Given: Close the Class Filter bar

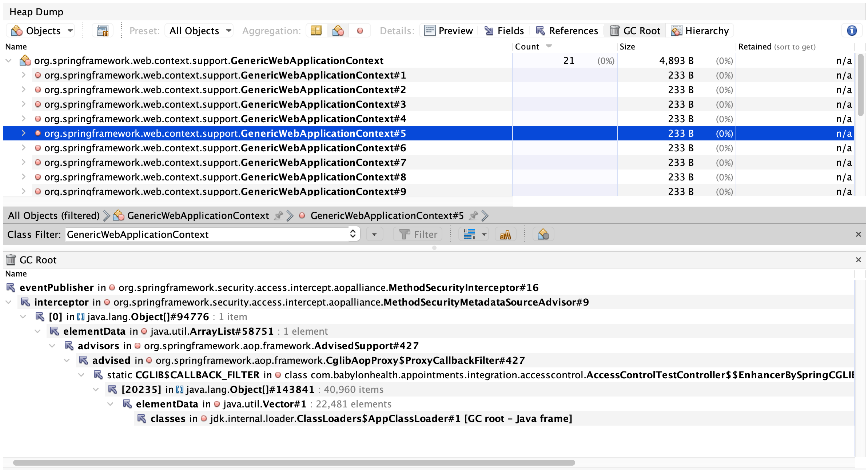Looking at the screenshot, I should tap(859, 234).
